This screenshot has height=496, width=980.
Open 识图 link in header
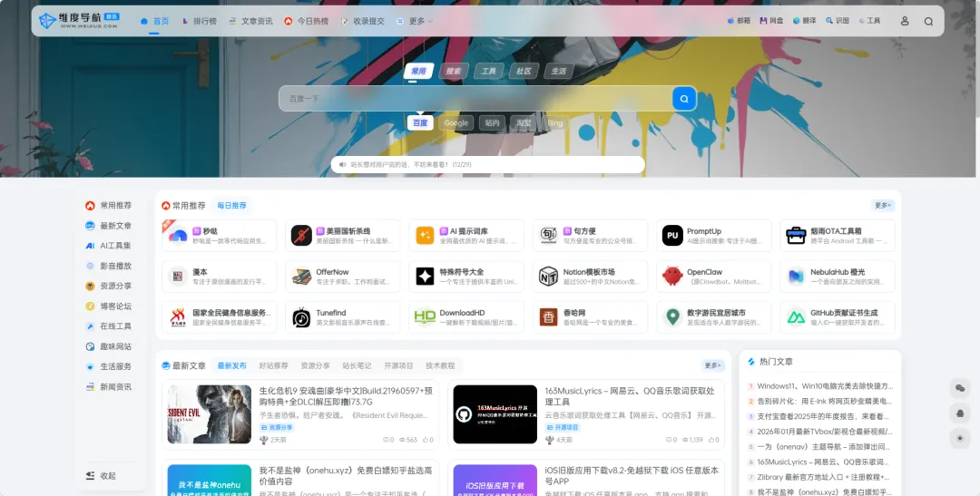tap(838, 21)
